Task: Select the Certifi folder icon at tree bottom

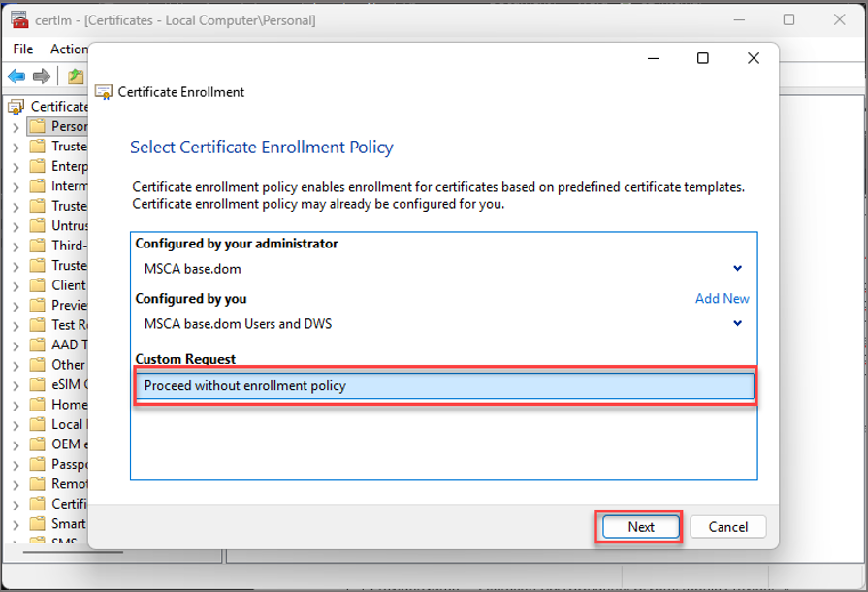Action: coord(37,504)
